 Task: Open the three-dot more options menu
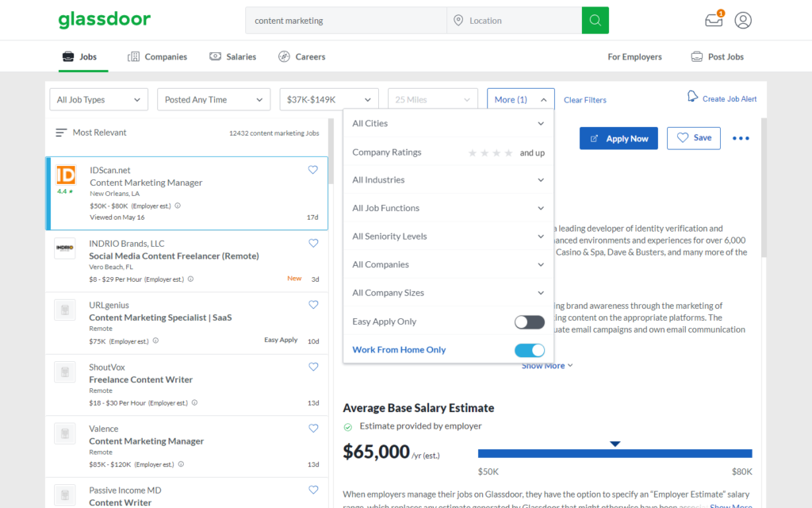[741, 138]
